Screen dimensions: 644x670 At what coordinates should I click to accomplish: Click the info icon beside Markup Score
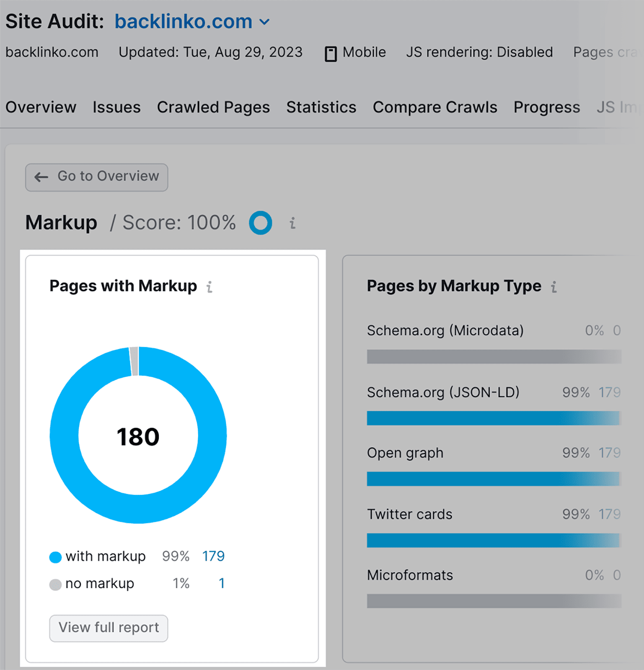pyautogui.click(x=292, y=223)
